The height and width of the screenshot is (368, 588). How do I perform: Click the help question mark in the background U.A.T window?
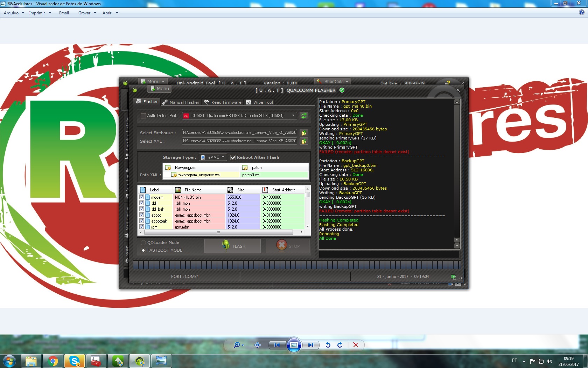447,83
